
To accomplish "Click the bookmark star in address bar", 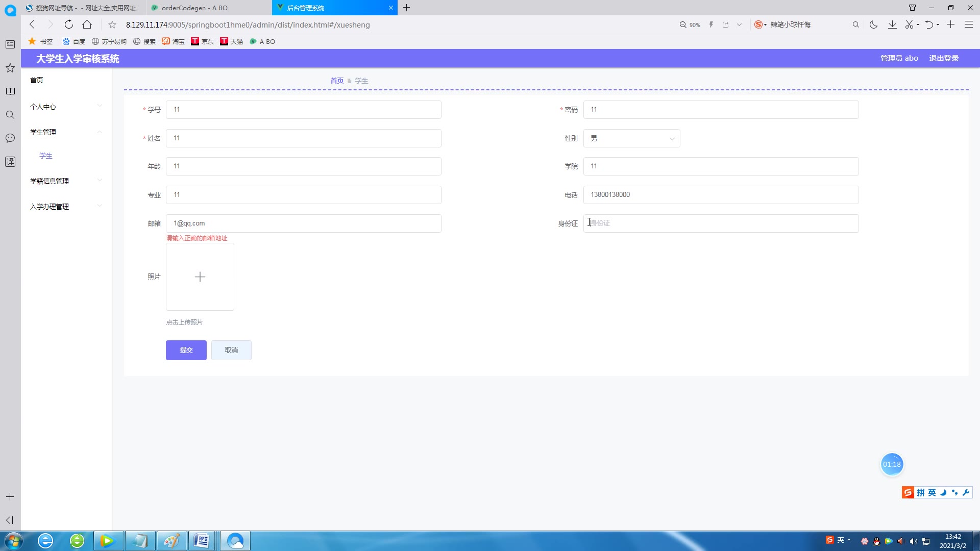I will [112, 24].
